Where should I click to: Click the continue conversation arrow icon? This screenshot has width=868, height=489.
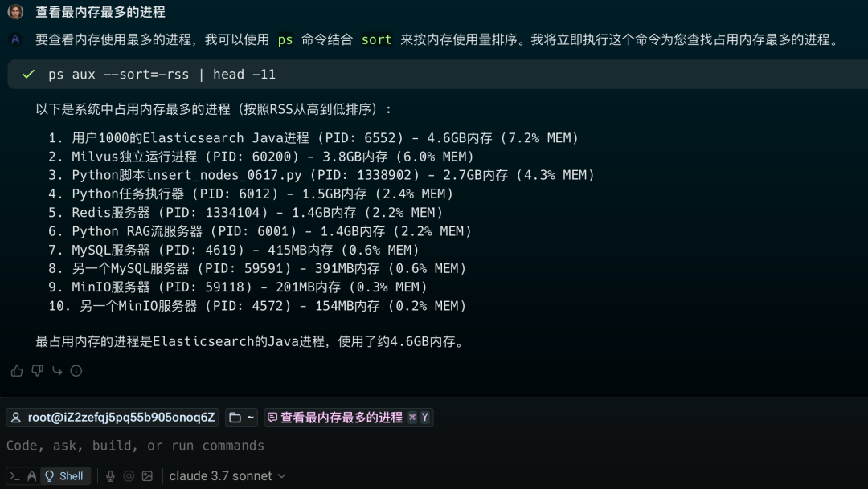[x=57, y=371]
